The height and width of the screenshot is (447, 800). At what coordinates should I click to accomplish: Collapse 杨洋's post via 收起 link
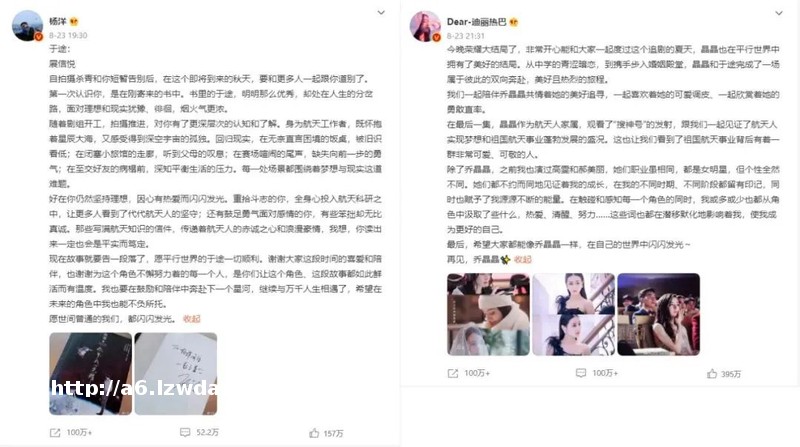coord(191,319)
